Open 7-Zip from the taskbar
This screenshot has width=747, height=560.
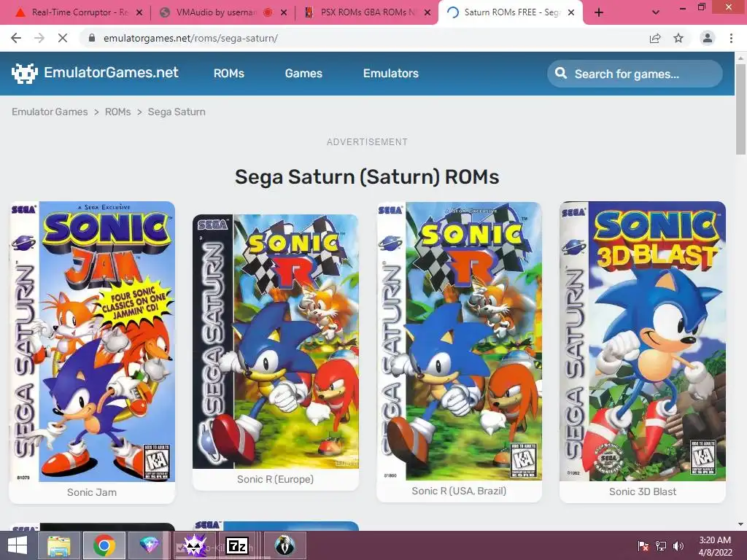point(237,545)
